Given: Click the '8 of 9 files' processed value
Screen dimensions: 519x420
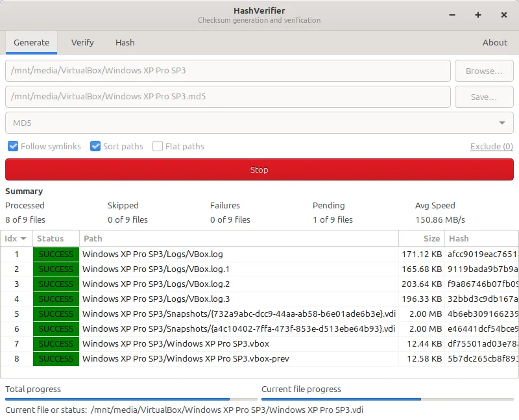Looking at the screenshot, I should pyautogui.click(x=25, y=219).
